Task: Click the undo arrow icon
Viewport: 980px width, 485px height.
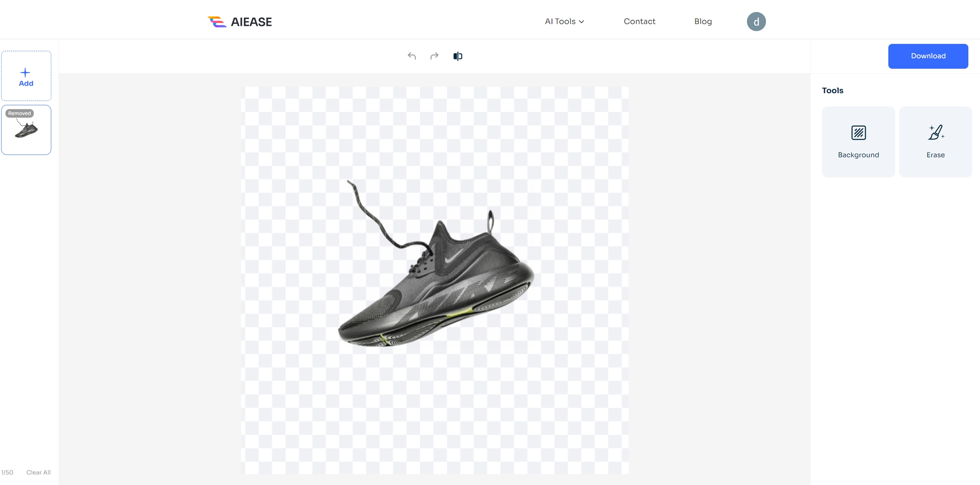Action: pos(412,56)
